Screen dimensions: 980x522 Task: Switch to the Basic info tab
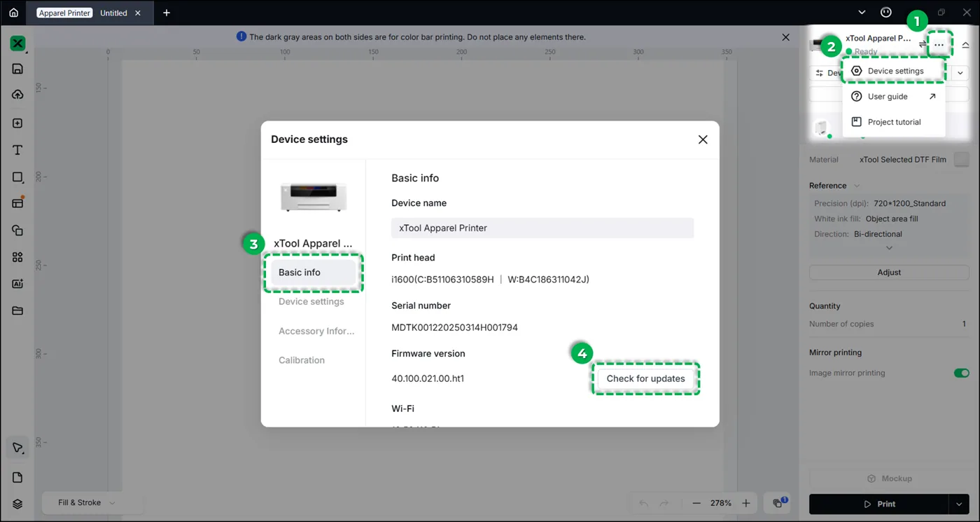tap(313, 273)
